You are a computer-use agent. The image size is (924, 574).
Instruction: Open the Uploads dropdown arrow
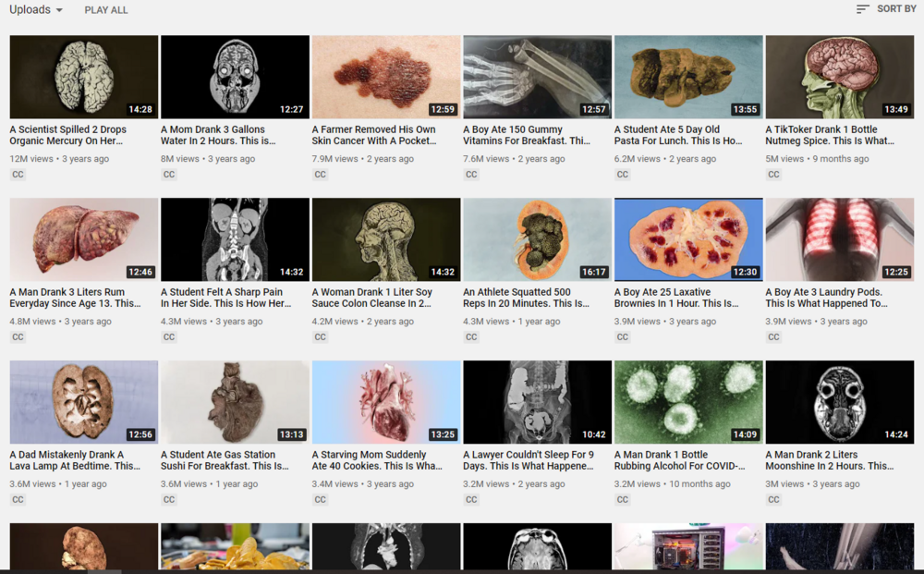coord(60,10)
